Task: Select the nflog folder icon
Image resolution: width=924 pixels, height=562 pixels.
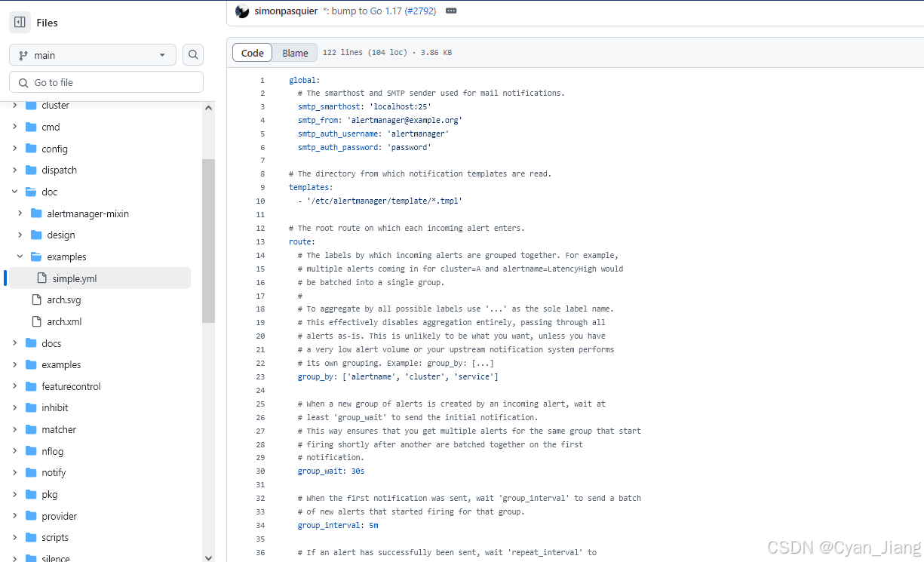Action: (31, 451)
